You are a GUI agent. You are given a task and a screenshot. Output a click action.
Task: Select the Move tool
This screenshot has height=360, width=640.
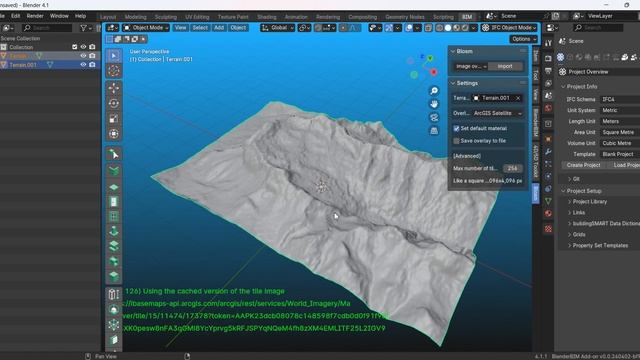(x=114, y=88)
